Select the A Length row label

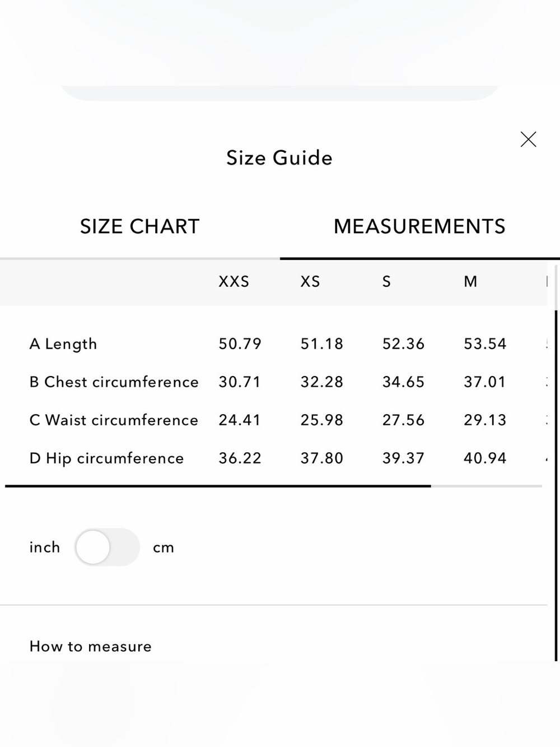coord(63,344)
